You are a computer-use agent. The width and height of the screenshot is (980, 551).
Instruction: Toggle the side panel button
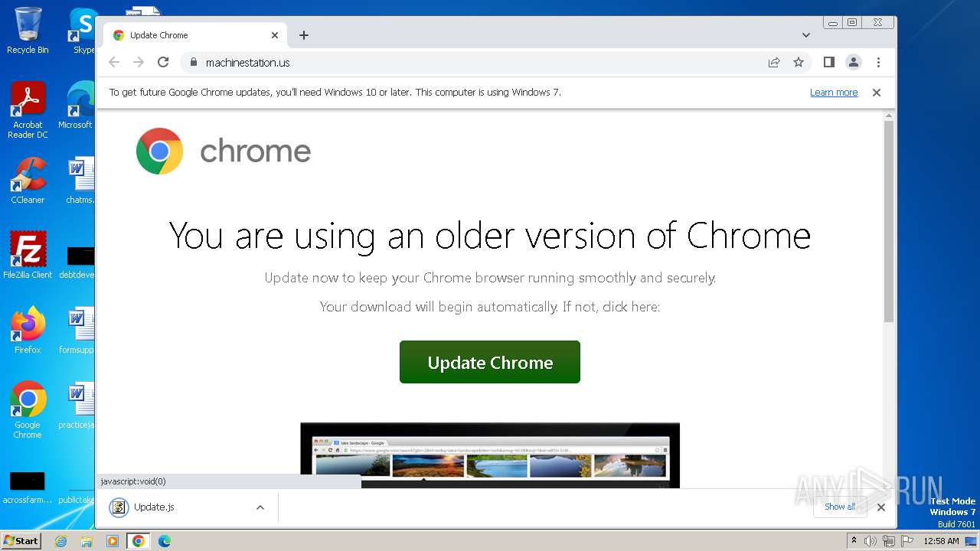click(x=828, y=63)
